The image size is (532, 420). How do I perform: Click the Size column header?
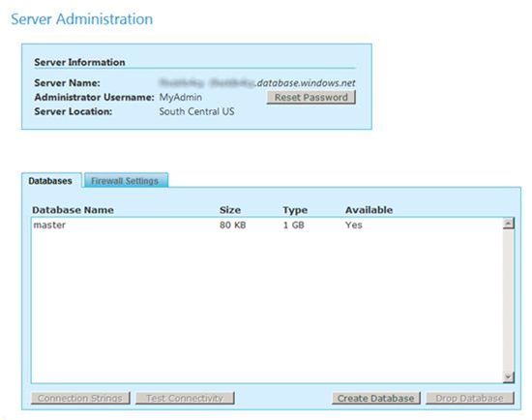point(230,210)
